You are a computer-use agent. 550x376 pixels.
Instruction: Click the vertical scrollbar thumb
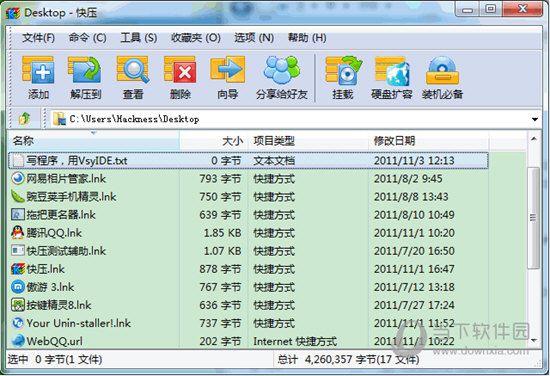point(534,218)
